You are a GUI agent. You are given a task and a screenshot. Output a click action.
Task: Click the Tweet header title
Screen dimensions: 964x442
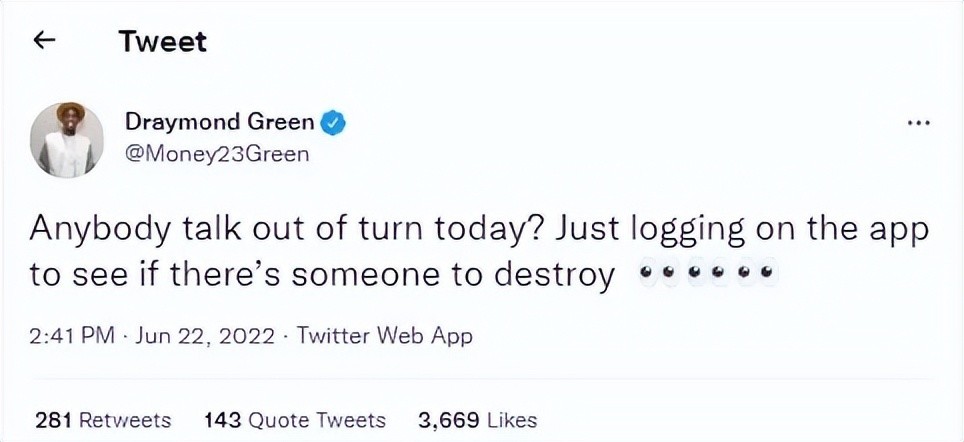(x=163, y=42)
